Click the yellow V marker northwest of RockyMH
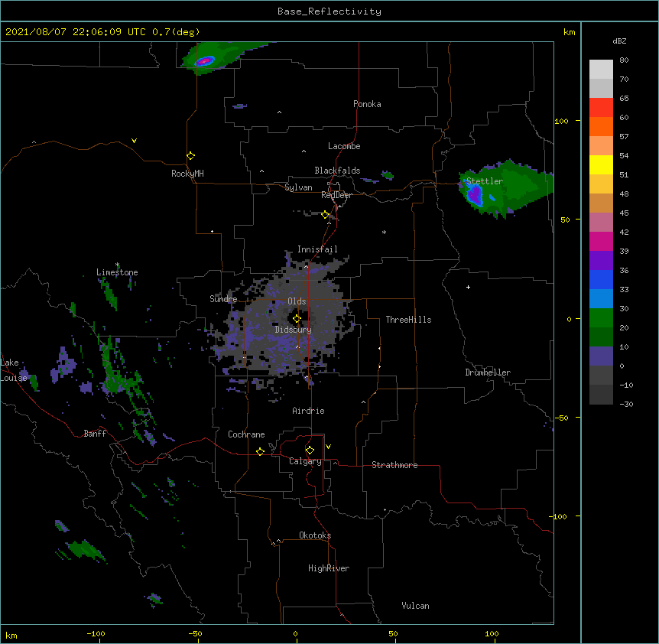 (x=134, y=141)
